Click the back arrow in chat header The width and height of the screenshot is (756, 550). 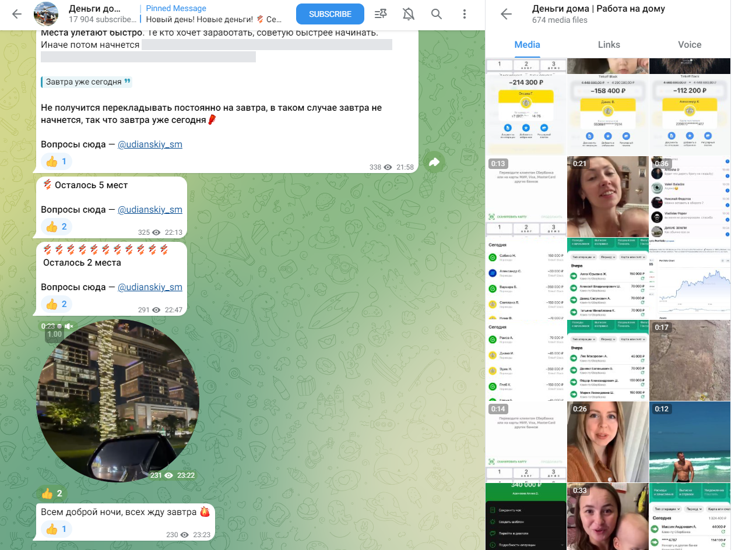coord(17,14)
